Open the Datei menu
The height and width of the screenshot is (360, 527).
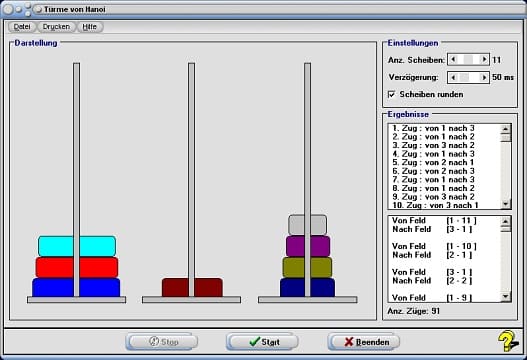coord(22,27)
